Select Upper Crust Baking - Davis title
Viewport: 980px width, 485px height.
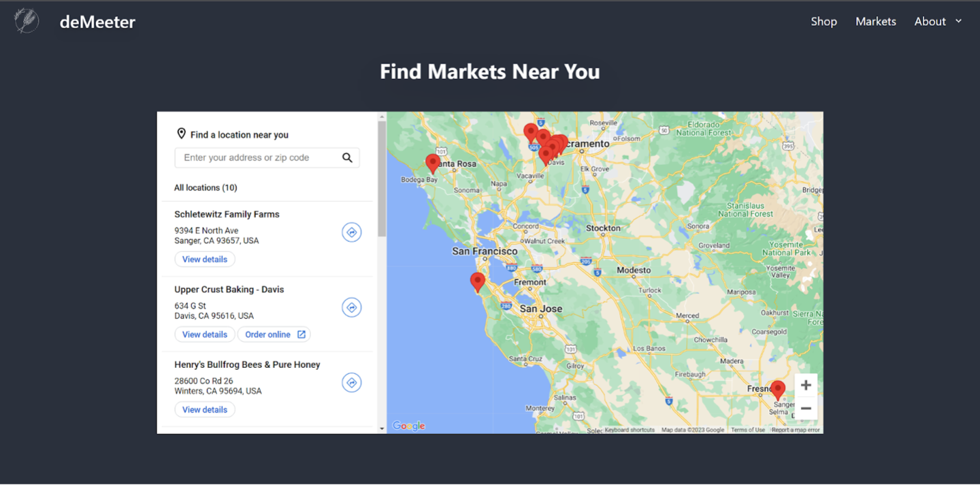pyautogui.click(x=229, y=290)
